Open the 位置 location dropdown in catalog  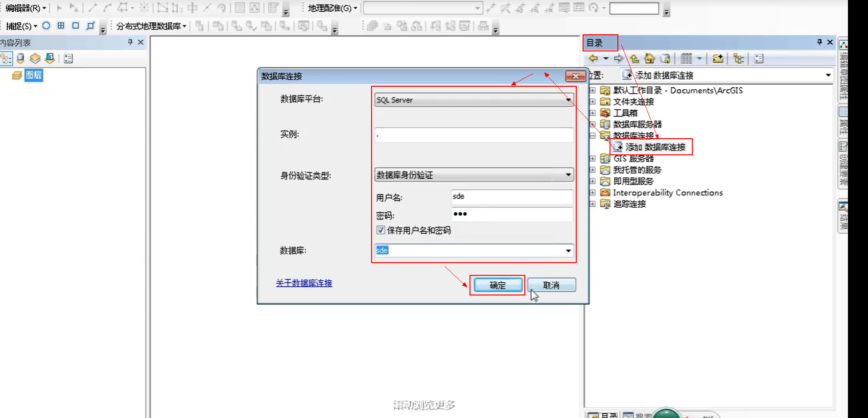point(828,75)
